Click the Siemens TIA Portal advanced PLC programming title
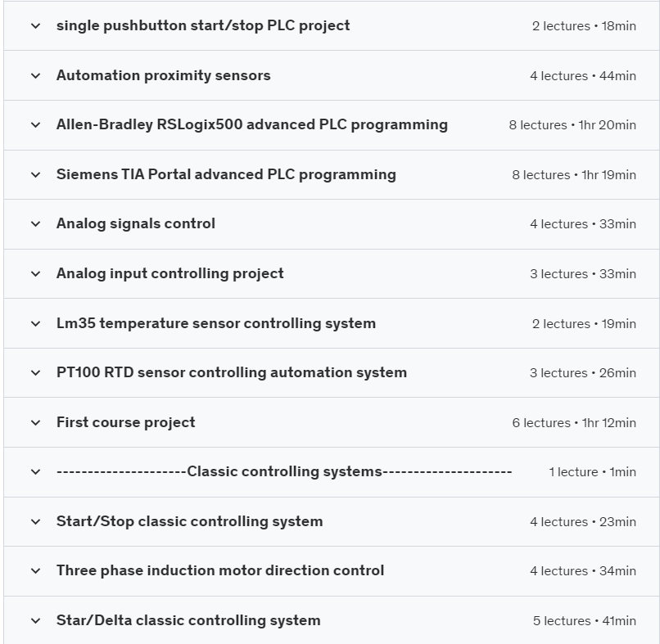Viewport: 660px width, 644px height. coord(226,174)
